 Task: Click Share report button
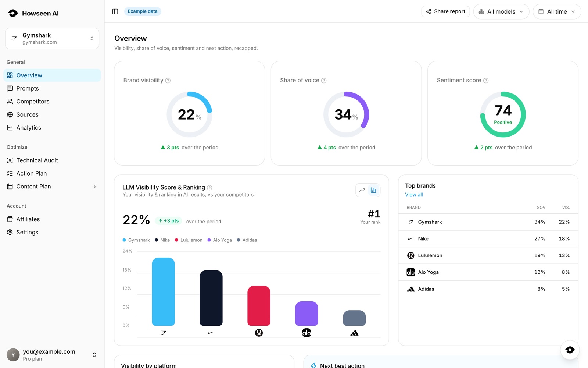pyautogui.click(x=445, y=11)
